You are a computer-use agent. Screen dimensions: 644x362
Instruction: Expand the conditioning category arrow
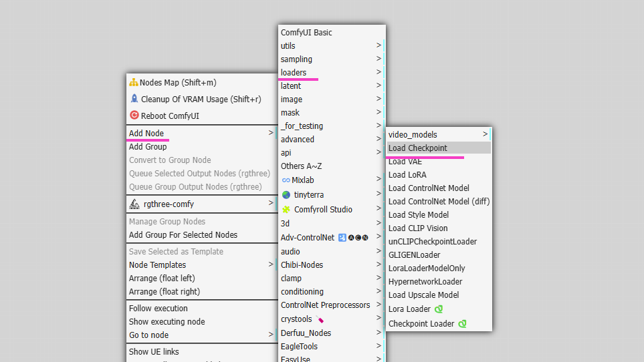pos(379,291)
